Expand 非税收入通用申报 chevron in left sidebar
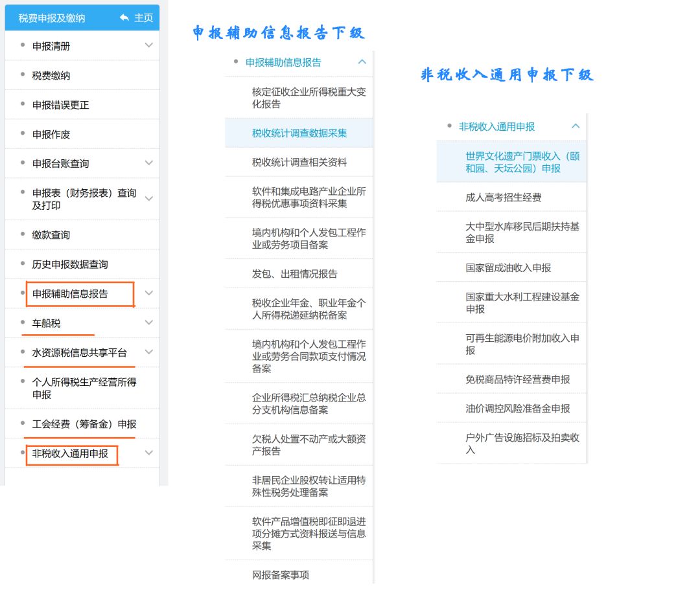This screenshot has height=590, width=700. (148, 453)
